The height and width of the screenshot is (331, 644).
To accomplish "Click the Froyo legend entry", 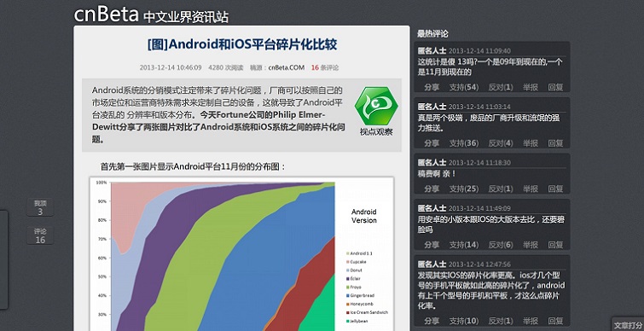I will point(354,287).
